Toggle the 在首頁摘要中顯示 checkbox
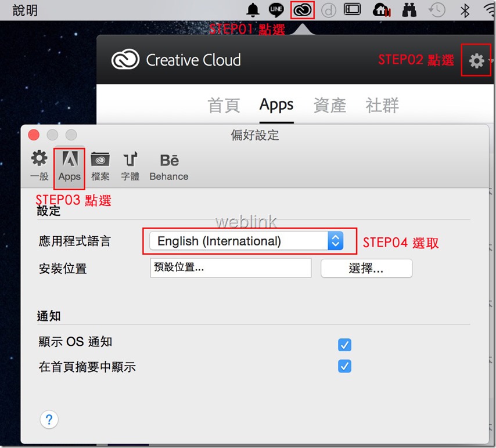 coord(344,366)
